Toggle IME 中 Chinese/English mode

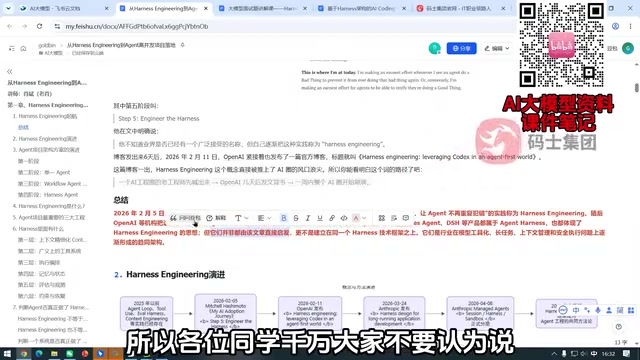[576, 311]
